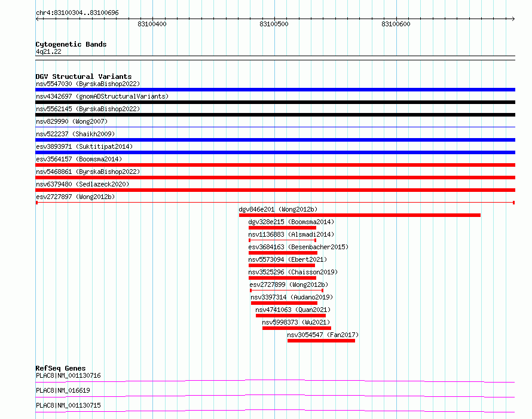The width and height of the screenshot is (532, 419).
Task: Click the red bar under nsv5998373
Action: tap(296, 328)
